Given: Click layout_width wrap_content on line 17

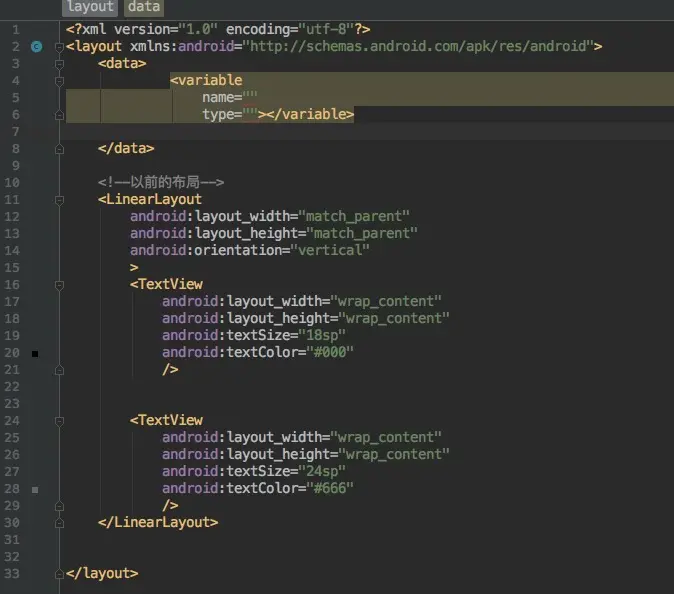Looking at the screenshot, I should 386,301.
